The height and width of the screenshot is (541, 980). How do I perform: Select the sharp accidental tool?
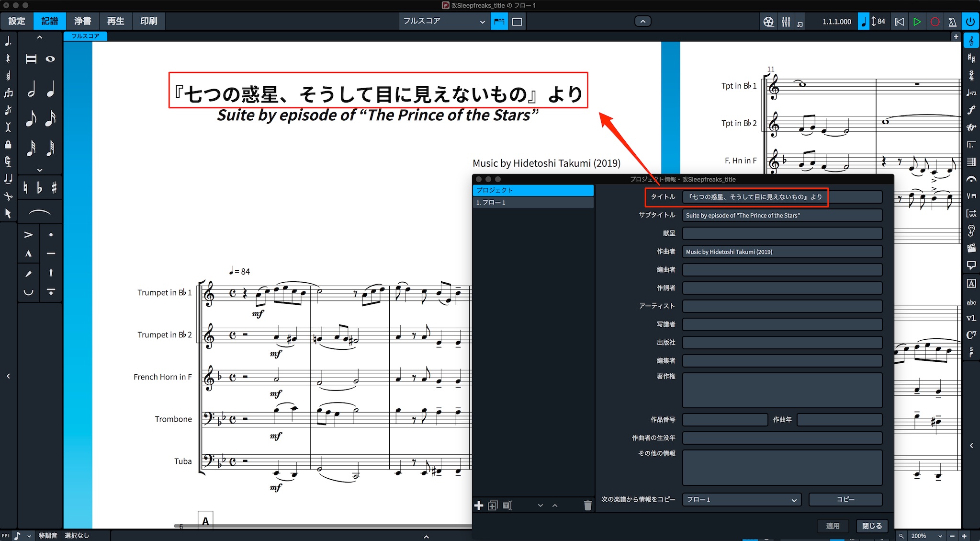point(54,187)
